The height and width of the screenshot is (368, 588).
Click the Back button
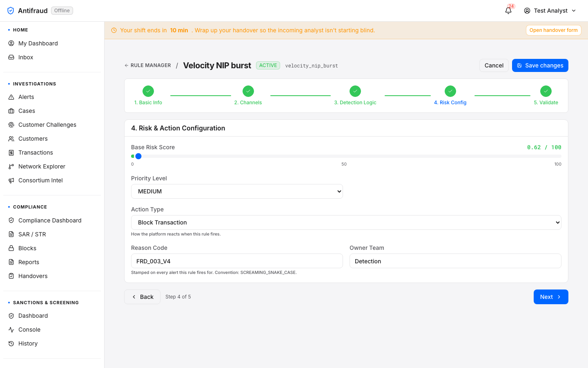click(x=142, y=297)
